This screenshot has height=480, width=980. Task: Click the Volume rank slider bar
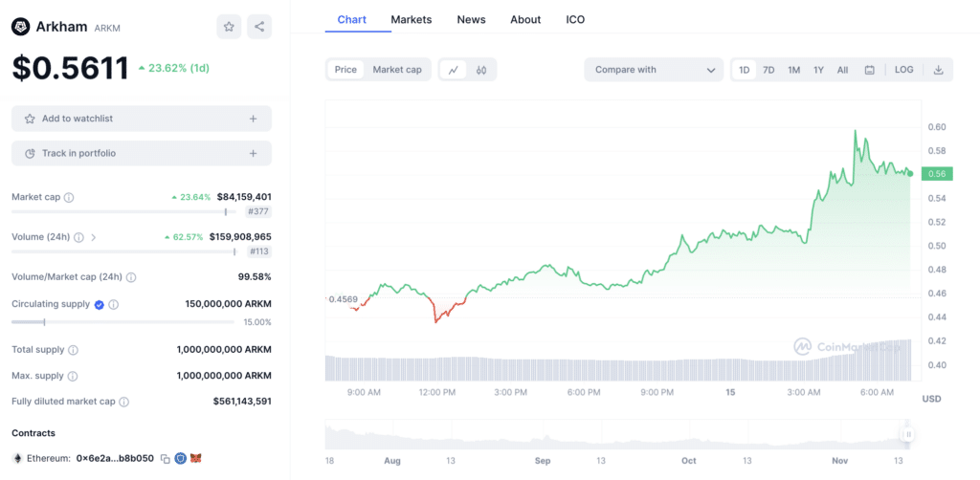(123, 251)
